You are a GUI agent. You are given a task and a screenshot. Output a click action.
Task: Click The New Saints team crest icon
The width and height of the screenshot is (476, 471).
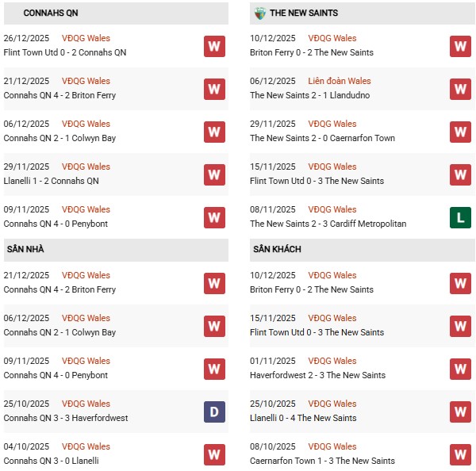[x=259, y=13]
